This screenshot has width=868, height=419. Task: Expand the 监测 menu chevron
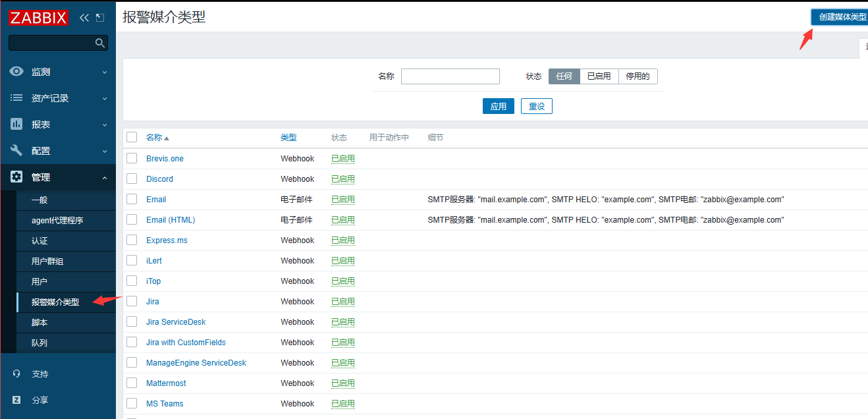105,72
